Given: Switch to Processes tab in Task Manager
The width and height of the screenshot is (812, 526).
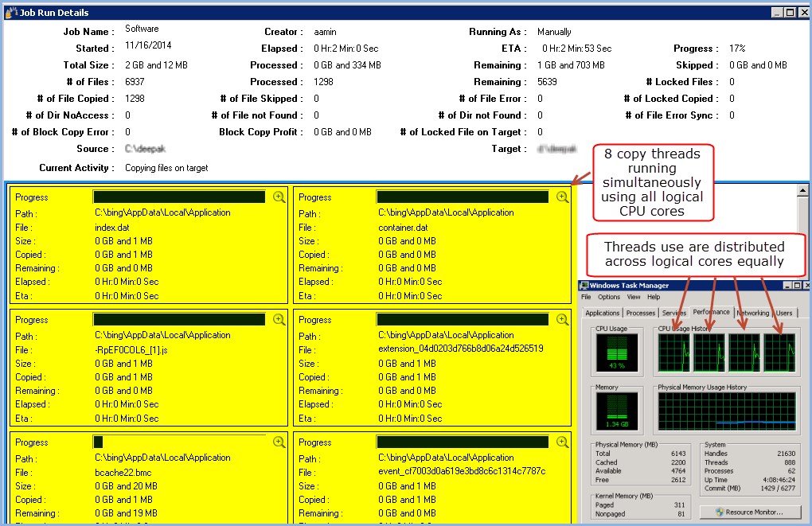Looking at the screenshot, I should point(640,314).
